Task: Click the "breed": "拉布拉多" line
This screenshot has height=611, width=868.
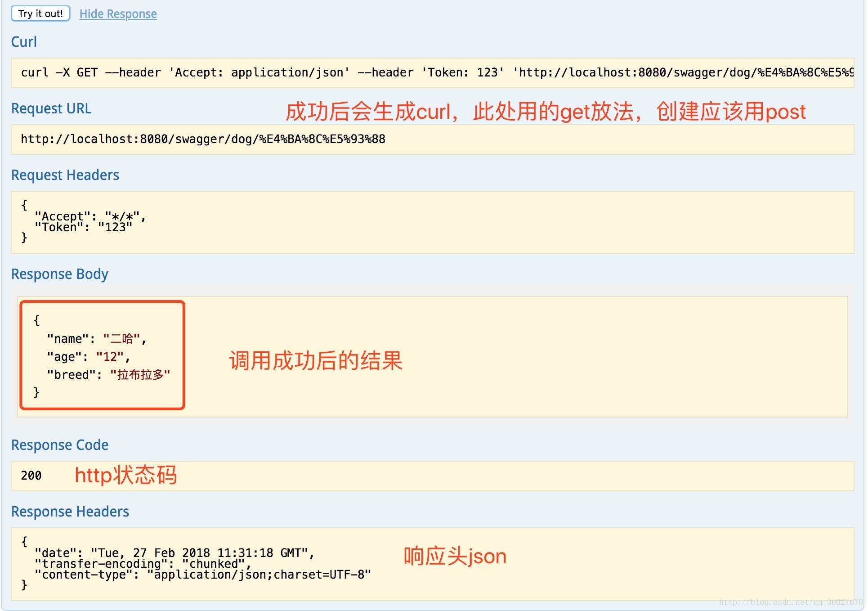Action: tap(108, 375)
